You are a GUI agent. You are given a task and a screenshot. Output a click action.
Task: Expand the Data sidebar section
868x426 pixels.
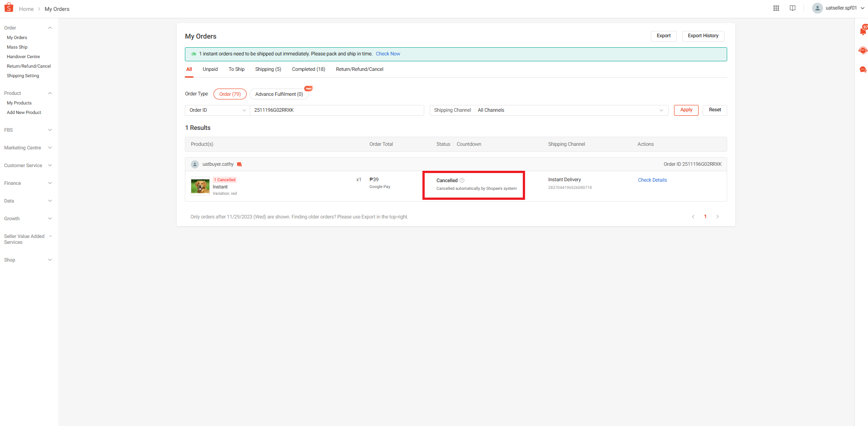click(x=50, y=201)
